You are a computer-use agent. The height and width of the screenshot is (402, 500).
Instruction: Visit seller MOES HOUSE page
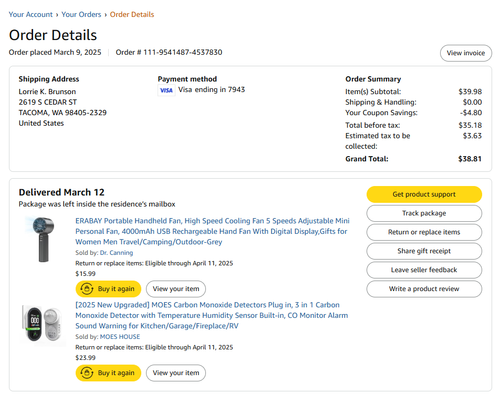point(120,337)
